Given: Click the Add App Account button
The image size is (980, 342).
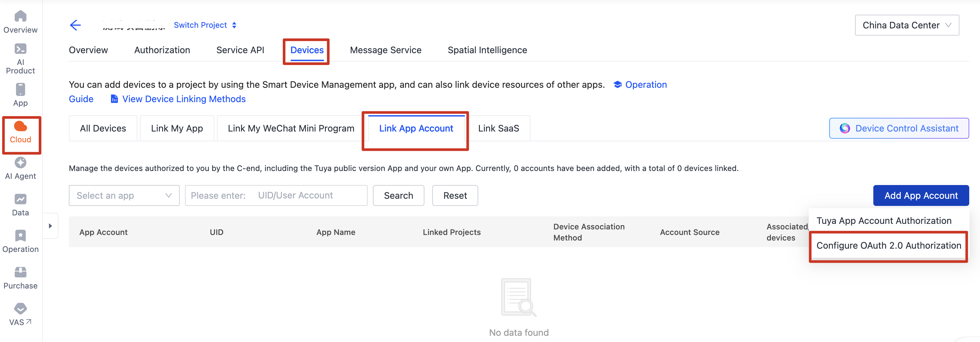Looking at the screenshot, I should [921, 195].
